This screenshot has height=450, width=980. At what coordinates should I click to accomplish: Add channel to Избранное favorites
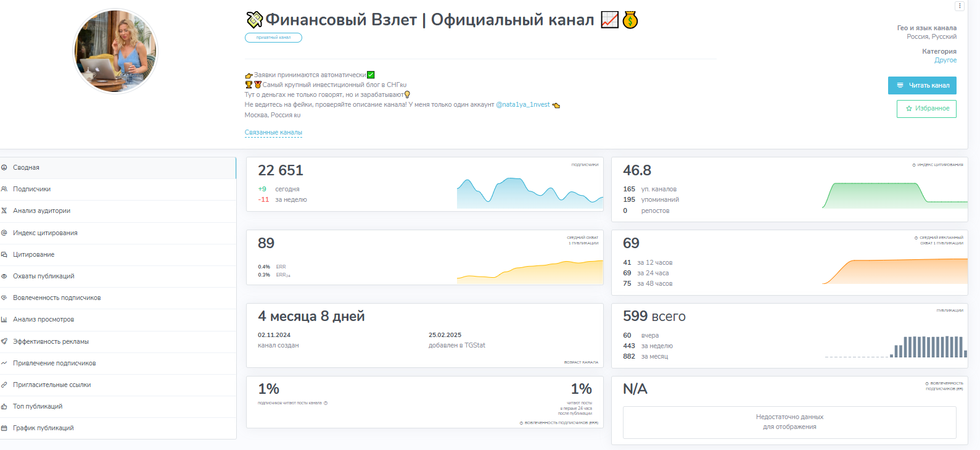click(x=926, y=109)
